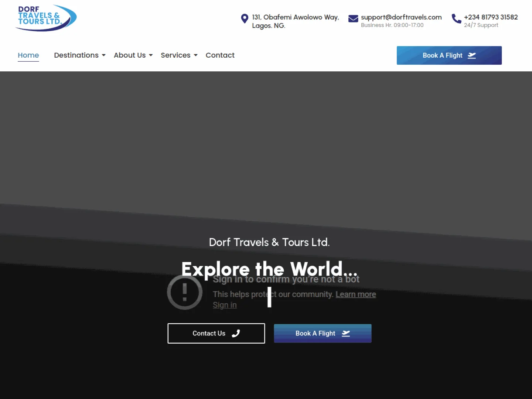Click the phone handset icon in header
This screenshot has width=532, height=399.
456,18
